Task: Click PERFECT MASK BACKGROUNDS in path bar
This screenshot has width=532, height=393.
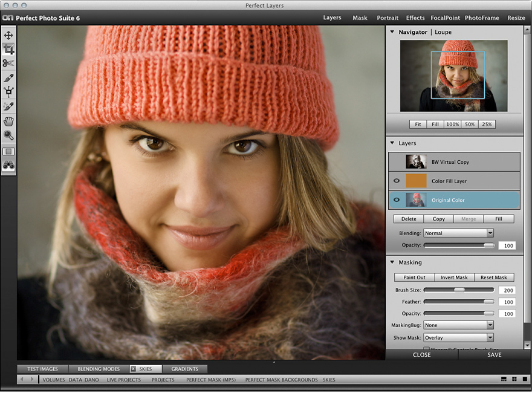Action: point(281,380)
